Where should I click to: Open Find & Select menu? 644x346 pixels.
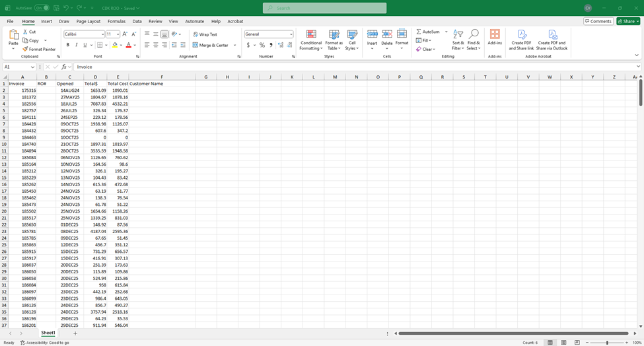(x=474, y=40)
